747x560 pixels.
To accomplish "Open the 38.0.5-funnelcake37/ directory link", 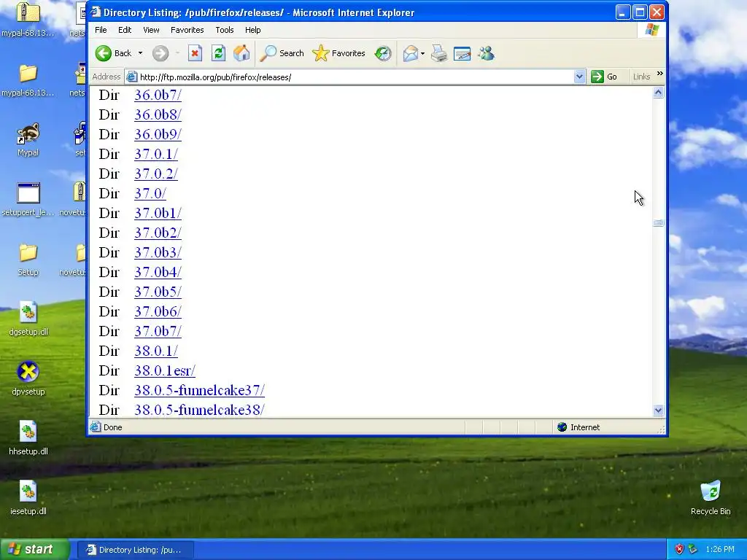I will pos(199,390).
